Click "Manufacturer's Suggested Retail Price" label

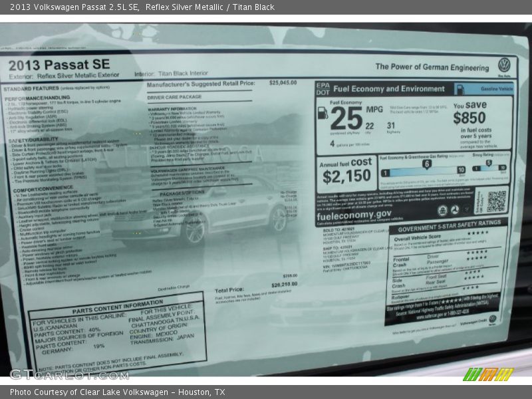coord(201,84)
